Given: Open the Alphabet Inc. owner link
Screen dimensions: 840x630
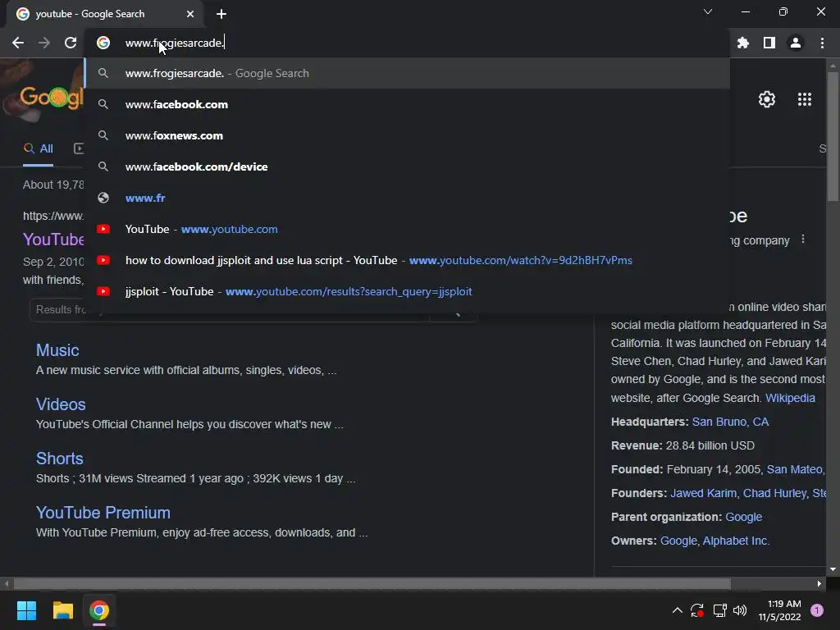Looking at the screenshot, I should click(x=736, y=541).
